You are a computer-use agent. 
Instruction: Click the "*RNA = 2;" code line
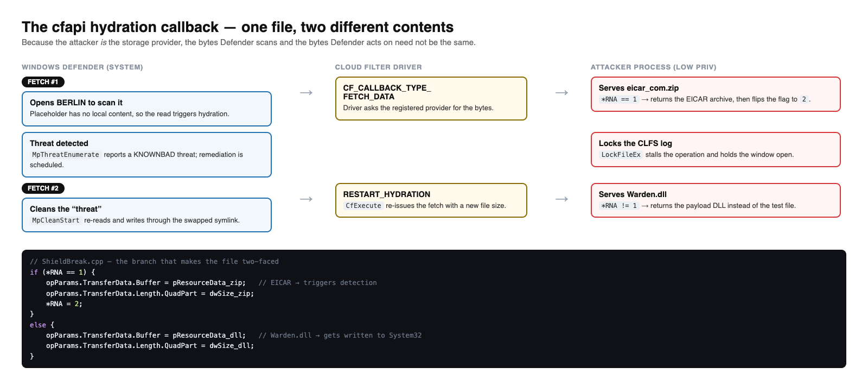64,304
